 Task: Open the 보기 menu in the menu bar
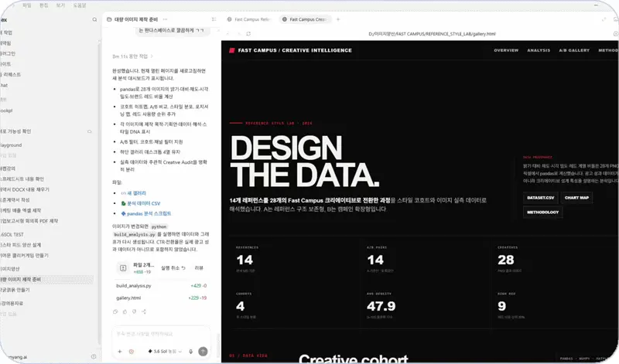[x=60, y=5]
